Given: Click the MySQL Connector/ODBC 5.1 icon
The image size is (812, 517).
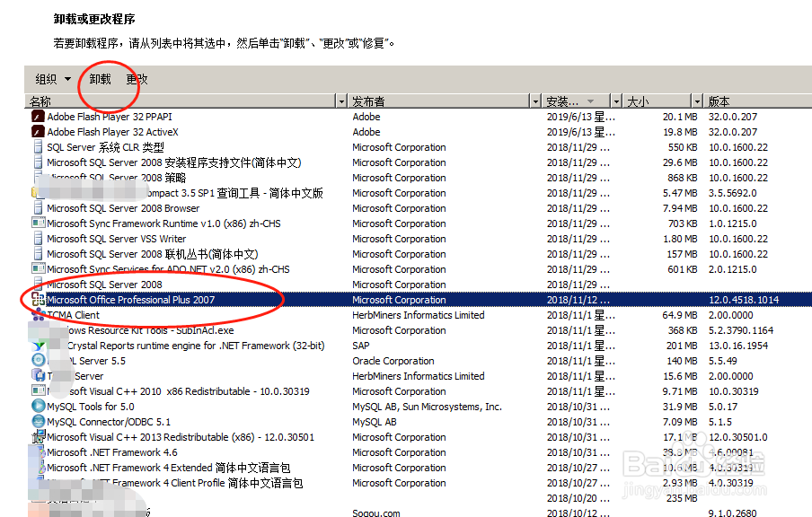Looking at the screenshot, I should tap(39, 422).
